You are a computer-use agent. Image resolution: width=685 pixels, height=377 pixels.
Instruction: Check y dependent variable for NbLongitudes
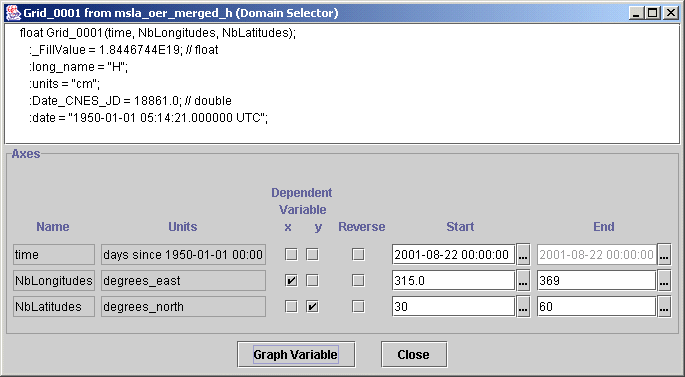click(312, 280)
